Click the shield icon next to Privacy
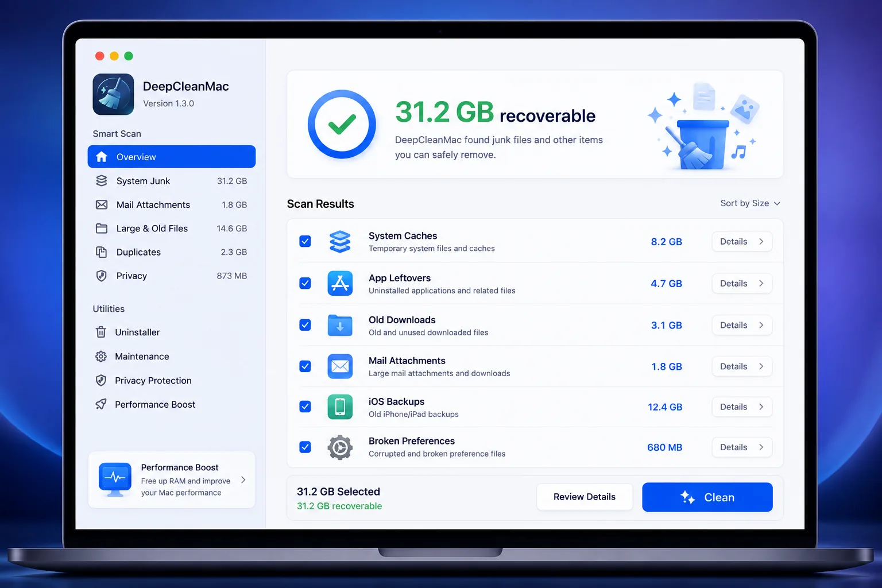The image size is (882, 588). click(x=102, y=276)
